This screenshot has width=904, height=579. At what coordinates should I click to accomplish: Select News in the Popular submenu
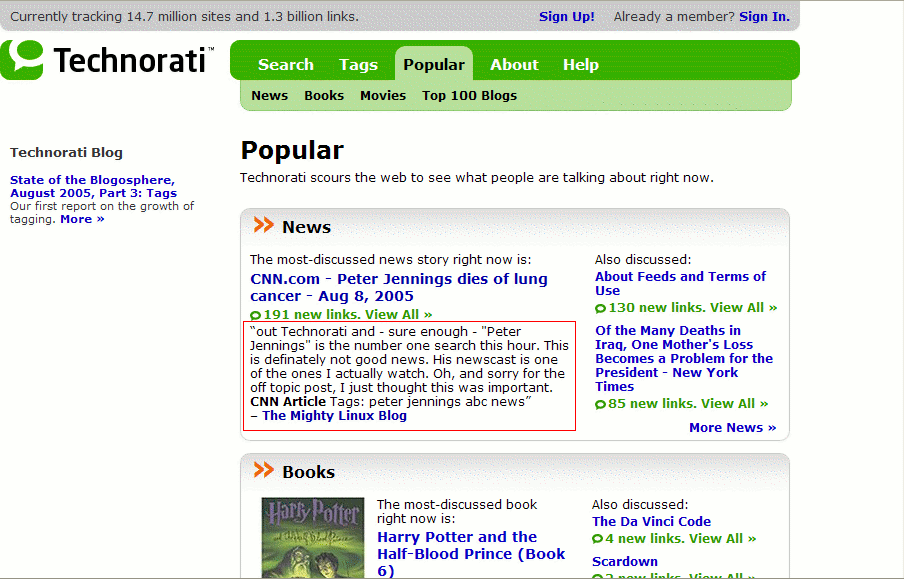tap(269, 96)
